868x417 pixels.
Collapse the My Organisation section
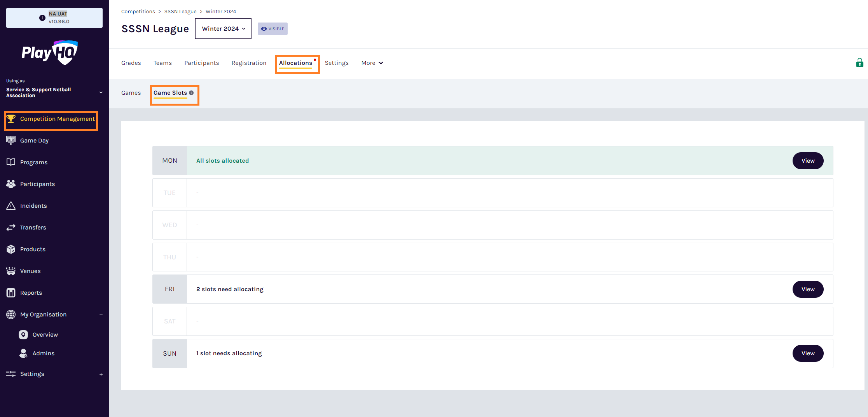[x=101, y=315]
